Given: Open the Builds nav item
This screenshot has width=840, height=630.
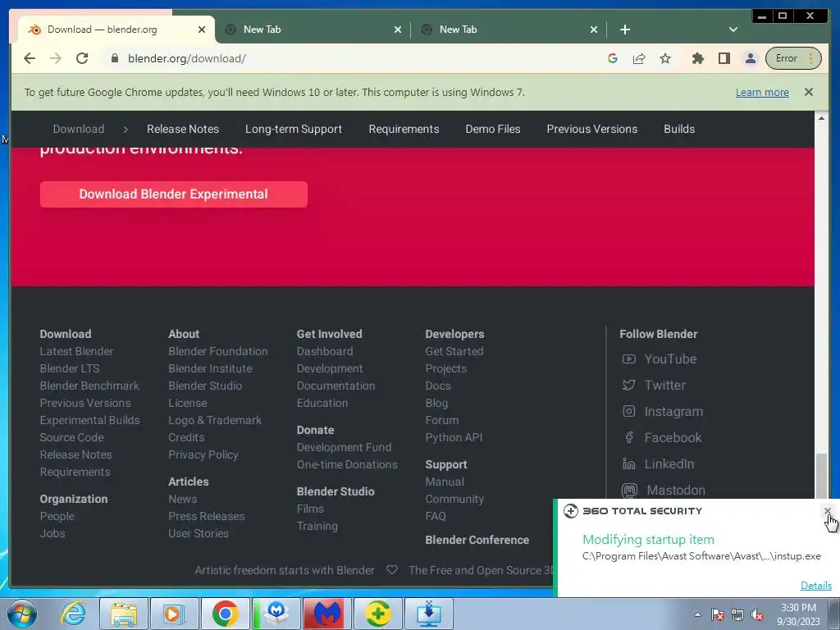Looking at the screenshot, I should pyautogui.click(x=679, y=129).
